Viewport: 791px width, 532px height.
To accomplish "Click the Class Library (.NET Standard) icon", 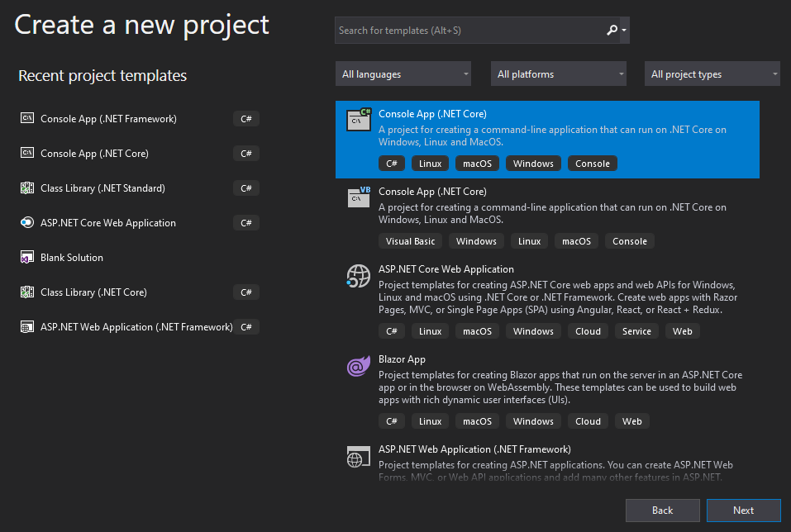I will coord(27,188).
